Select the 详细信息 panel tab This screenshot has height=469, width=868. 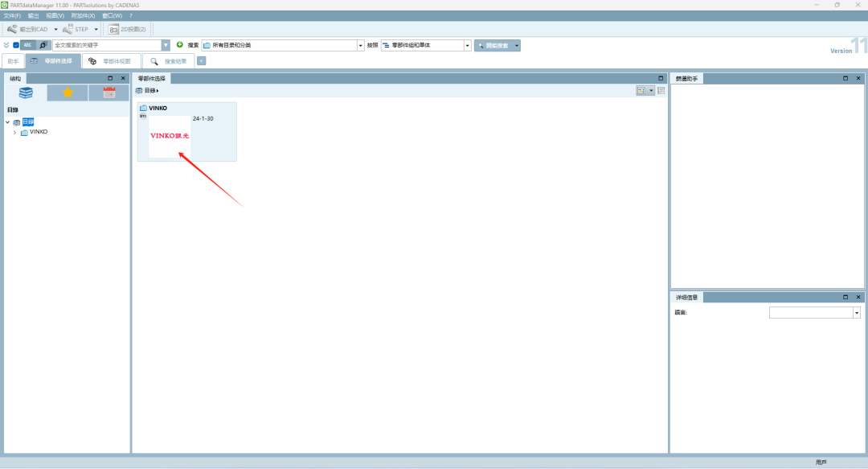[686, 298]
